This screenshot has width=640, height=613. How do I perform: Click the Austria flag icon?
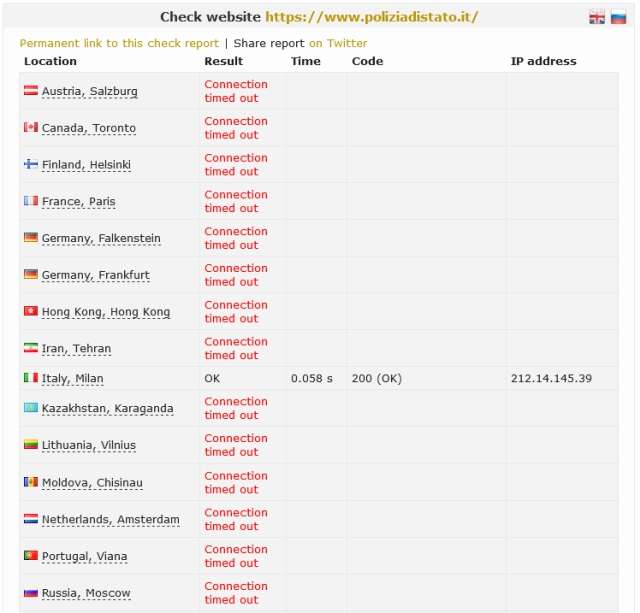31,91
